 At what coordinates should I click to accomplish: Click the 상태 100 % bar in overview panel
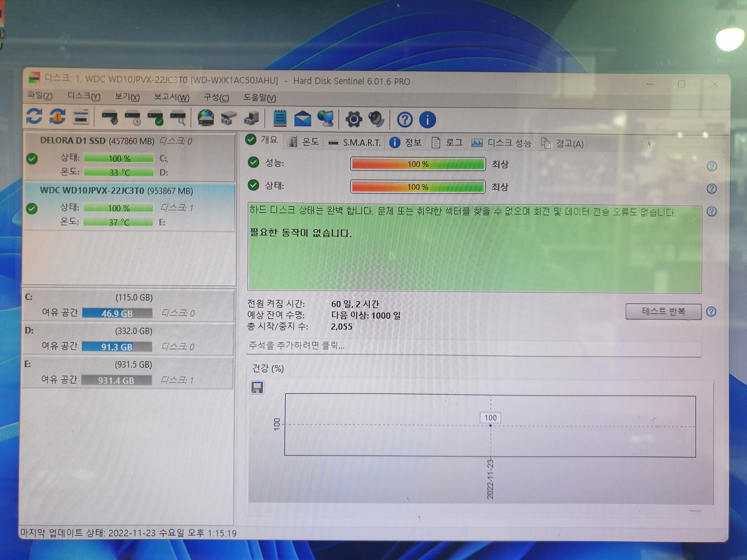click(x=418, y=187)
